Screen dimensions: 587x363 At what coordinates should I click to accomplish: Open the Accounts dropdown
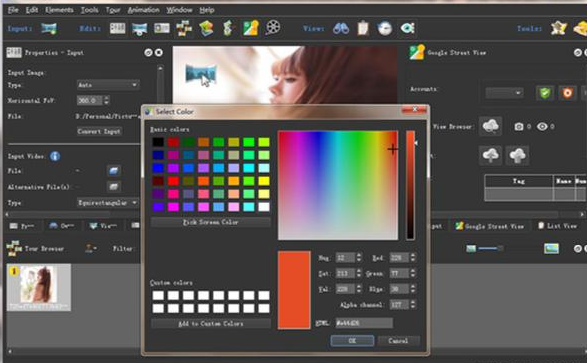point(504,92)
